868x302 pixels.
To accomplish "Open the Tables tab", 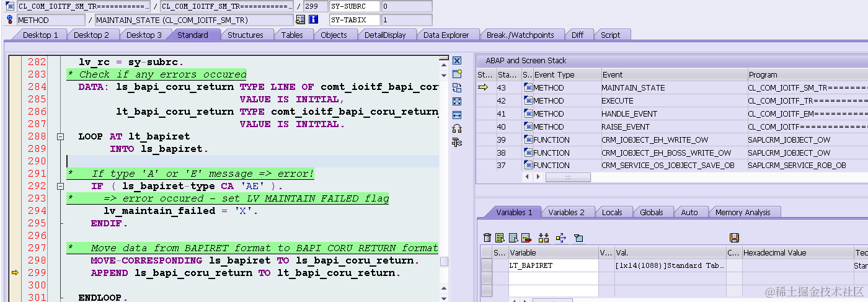I will click(x=292, y=35).
